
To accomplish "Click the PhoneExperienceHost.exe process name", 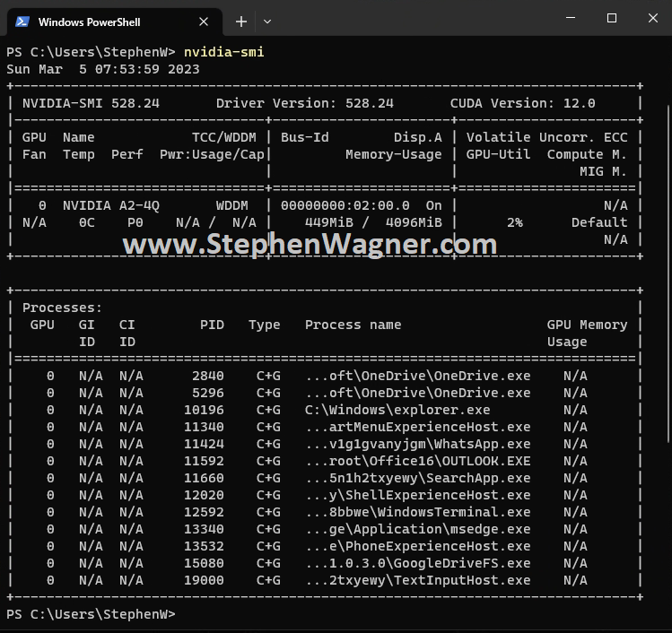I will (418, 547).
